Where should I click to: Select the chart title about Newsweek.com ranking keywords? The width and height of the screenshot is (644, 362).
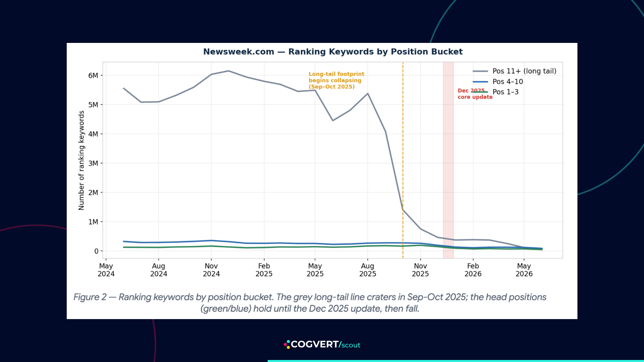[x=333, y=52]
